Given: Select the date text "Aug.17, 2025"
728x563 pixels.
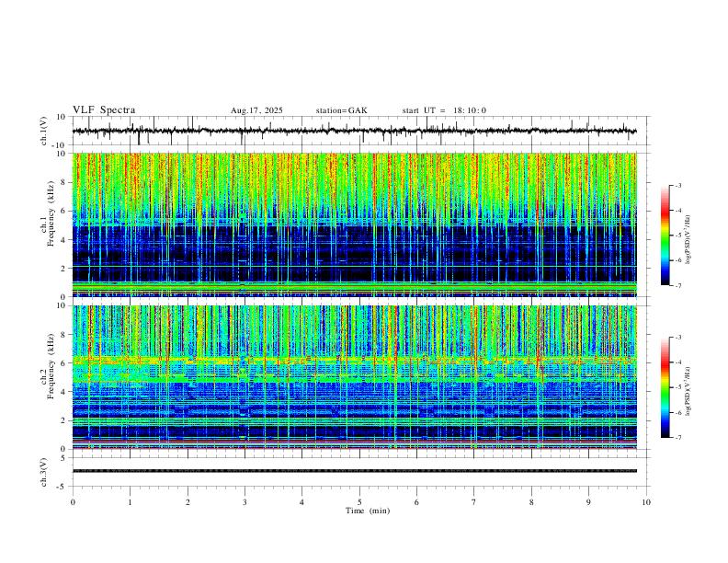Looking at the screenshot, I should (x=256, y=110).
